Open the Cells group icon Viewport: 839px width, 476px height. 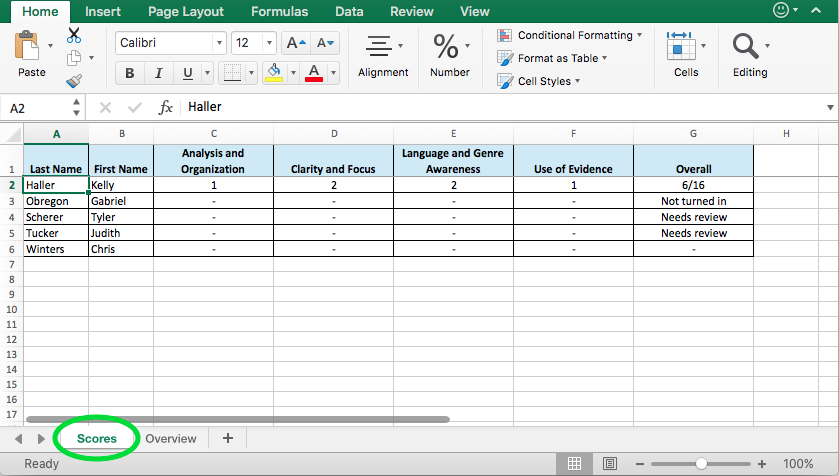click(x=681, y=46)
